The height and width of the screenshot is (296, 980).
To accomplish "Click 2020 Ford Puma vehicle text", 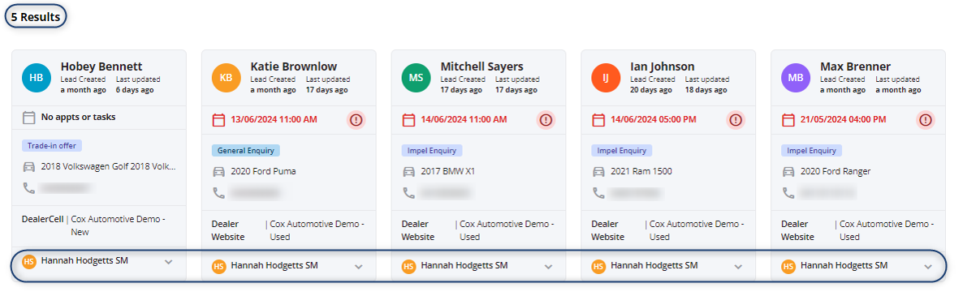I will click(264, 172).
